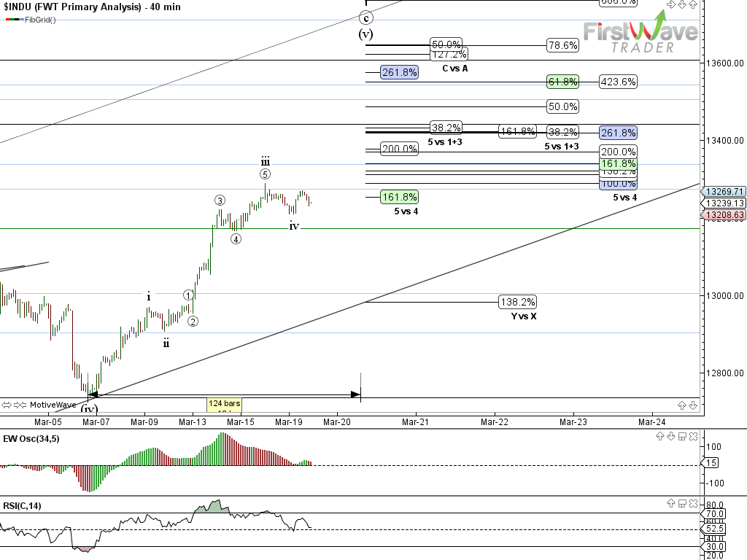Click the inward arrows icon beside MotiveWave

(x=21, y=405)
